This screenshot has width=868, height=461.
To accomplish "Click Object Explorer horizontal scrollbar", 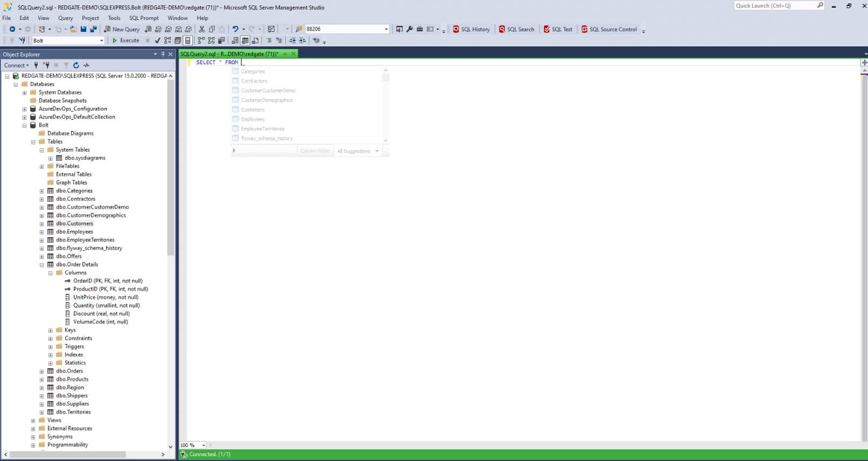I will tap(67, 455).
